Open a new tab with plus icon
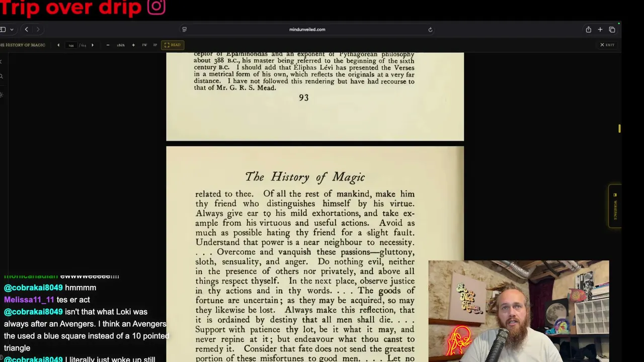 point(600,30)
